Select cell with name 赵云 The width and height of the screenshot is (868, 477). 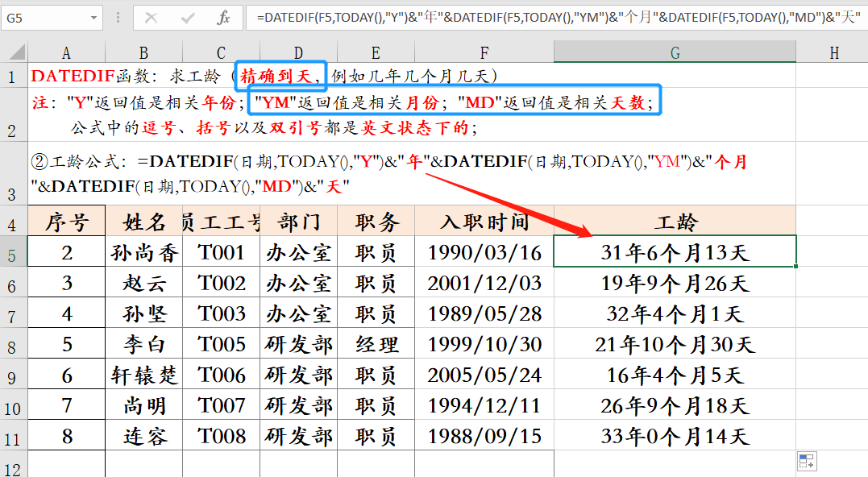click(x=144, y=282)
